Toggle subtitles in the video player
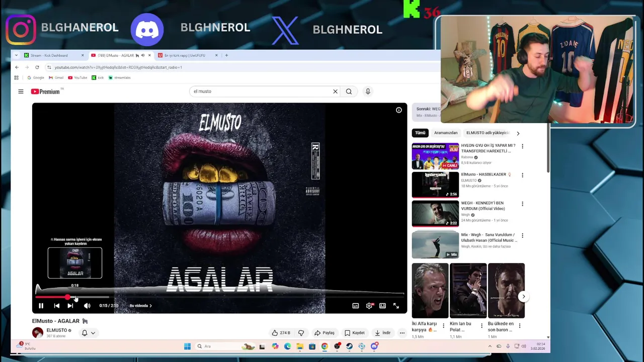 click(x=356, y=306)
